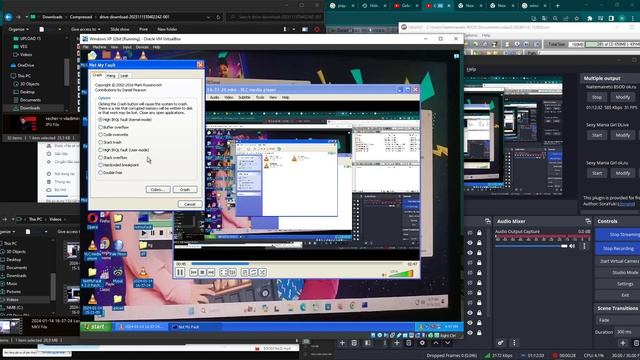
Task: Open VLC Audio menu
Action: 214,98
